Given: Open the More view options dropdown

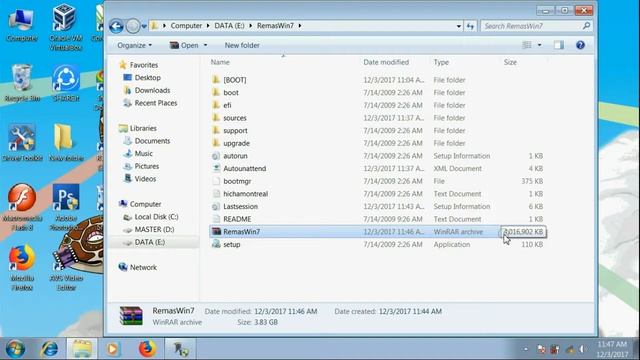Looking at the screenshot, I should click(539, 45).
